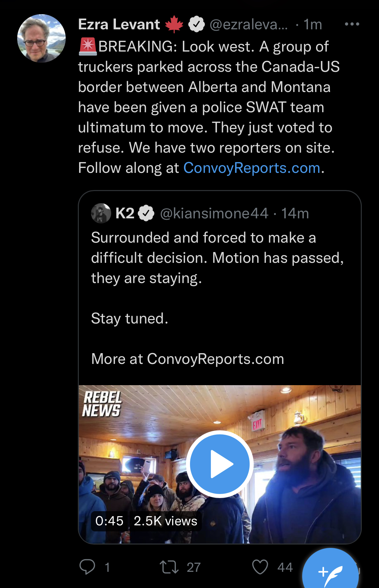Like the tweet with the heart icon
Viewport: 379px width, 588px height.
tap(260, 567)
